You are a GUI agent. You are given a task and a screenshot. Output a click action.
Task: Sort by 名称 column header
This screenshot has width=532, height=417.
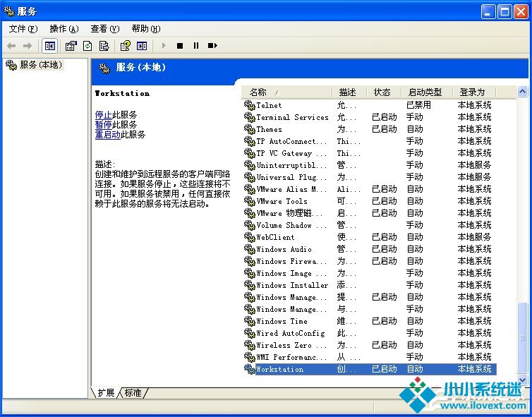tap(287, 92)
